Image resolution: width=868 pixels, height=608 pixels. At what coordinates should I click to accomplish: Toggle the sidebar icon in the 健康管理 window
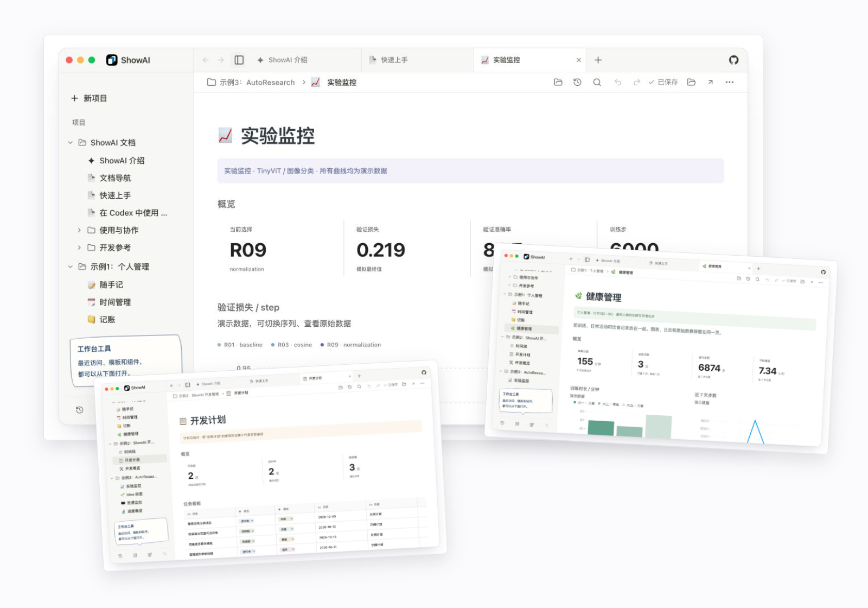click(x=587, y=260)
